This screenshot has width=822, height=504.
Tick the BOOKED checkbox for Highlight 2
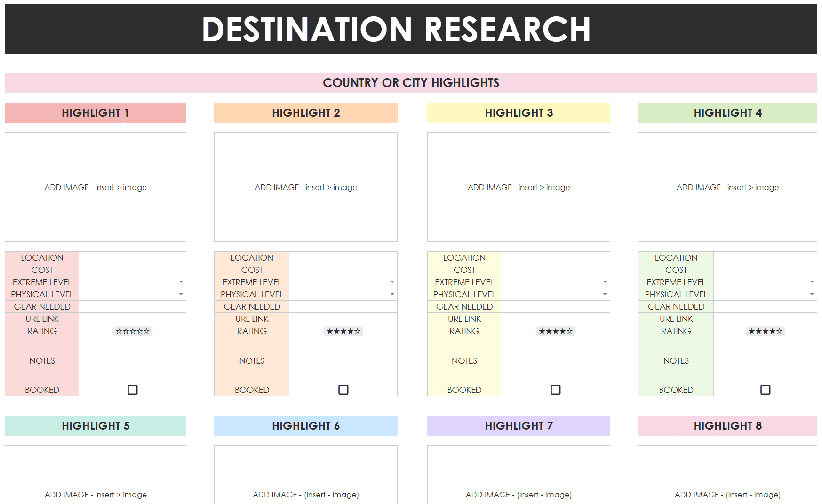pos(343,390)
